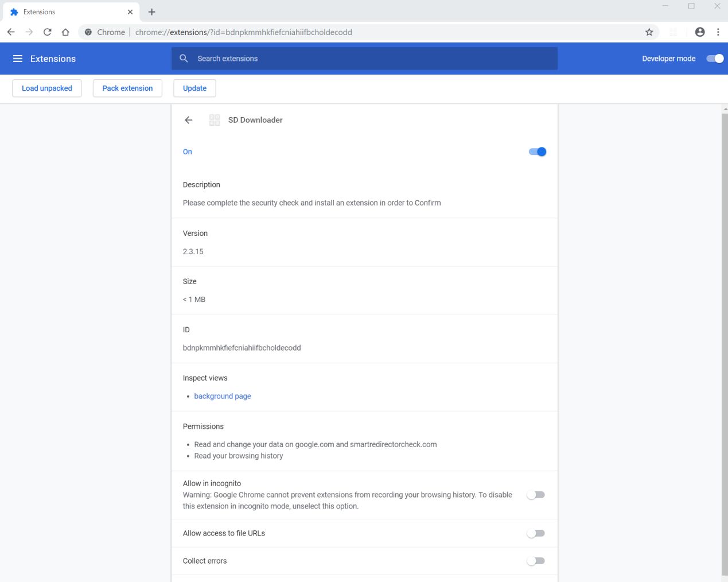
Task: Click the SD Downloader extension icon
Action: click(215, 120)
